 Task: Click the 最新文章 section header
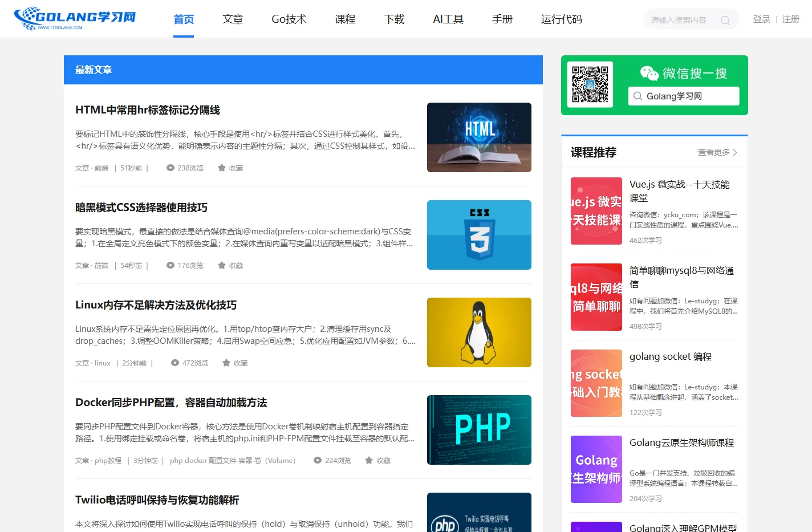pyautogui.click(x=303, y=70)
